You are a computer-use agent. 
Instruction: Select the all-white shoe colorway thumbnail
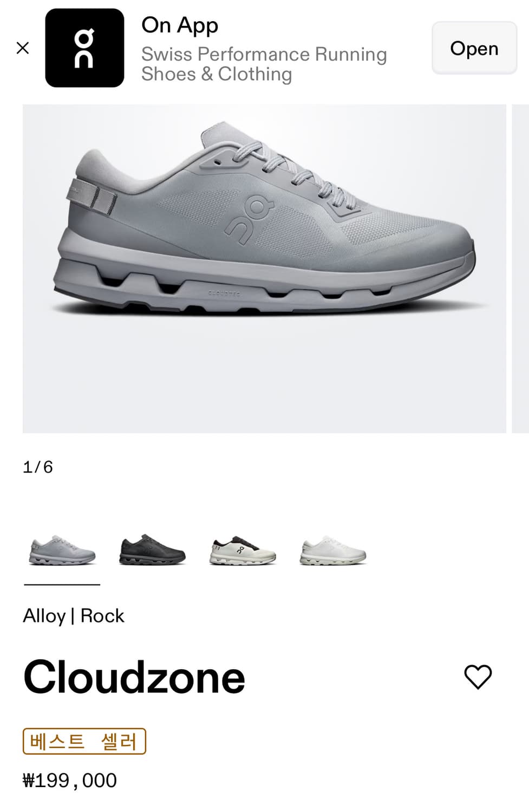(x=333, y=551)
